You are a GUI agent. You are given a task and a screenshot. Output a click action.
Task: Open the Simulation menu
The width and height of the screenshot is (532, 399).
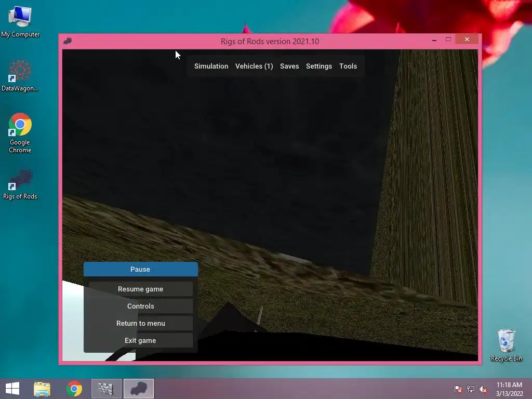(211, 66)
